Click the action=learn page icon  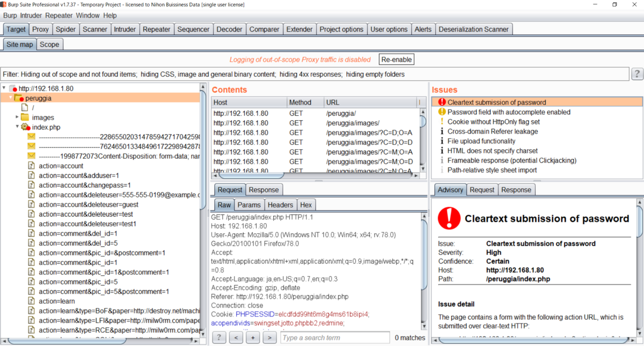[31, 301]
